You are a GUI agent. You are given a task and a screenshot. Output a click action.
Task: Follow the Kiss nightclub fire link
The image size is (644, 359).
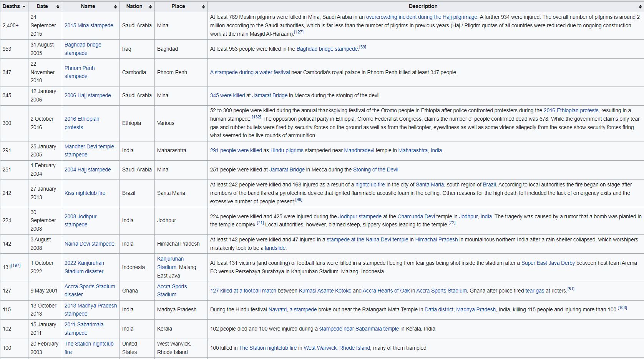pos(85,193)
